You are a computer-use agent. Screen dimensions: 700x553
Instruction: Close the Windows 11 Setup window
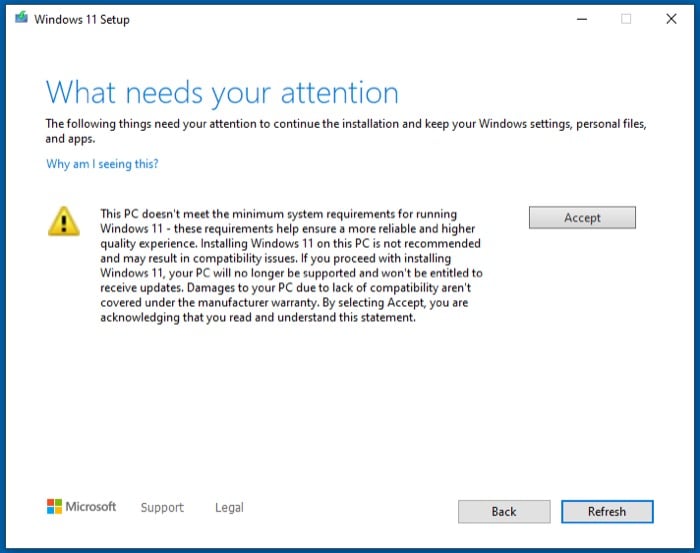(671, 19)
